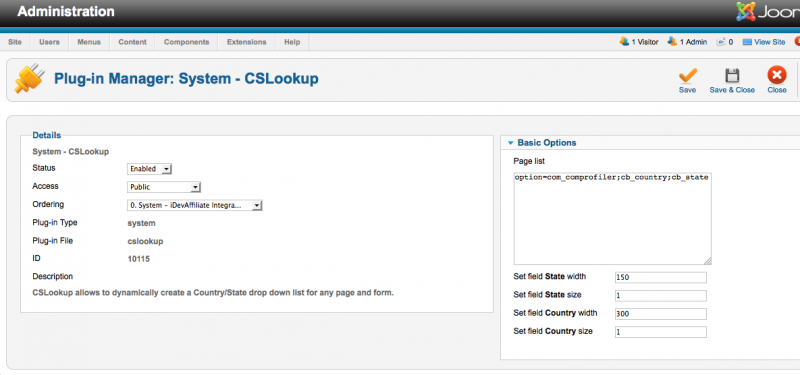The height and width of the screenshot is (375, 800).
Task: Click the Page list textarea resize handle
Action: tap(707, 261)
